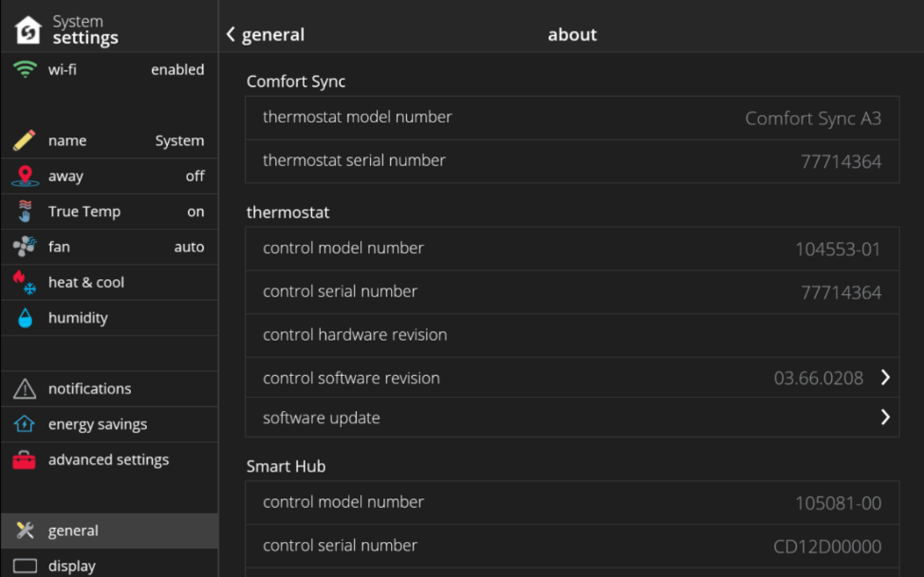Select the general menu item
This screenshot has width=924, height=577.
click(x=110, y=530)
